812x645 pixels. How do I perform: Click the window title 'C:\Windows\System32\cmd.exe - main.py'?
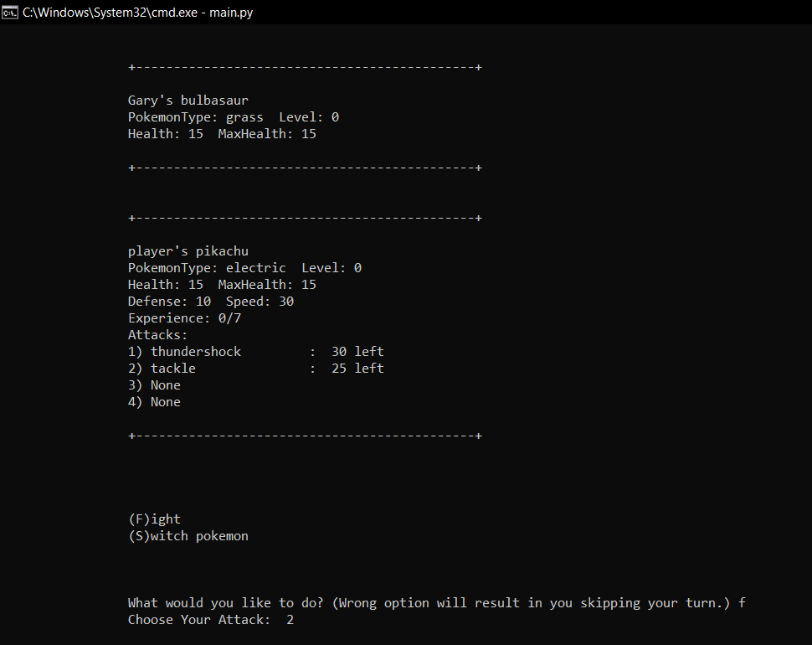point(138,13)
